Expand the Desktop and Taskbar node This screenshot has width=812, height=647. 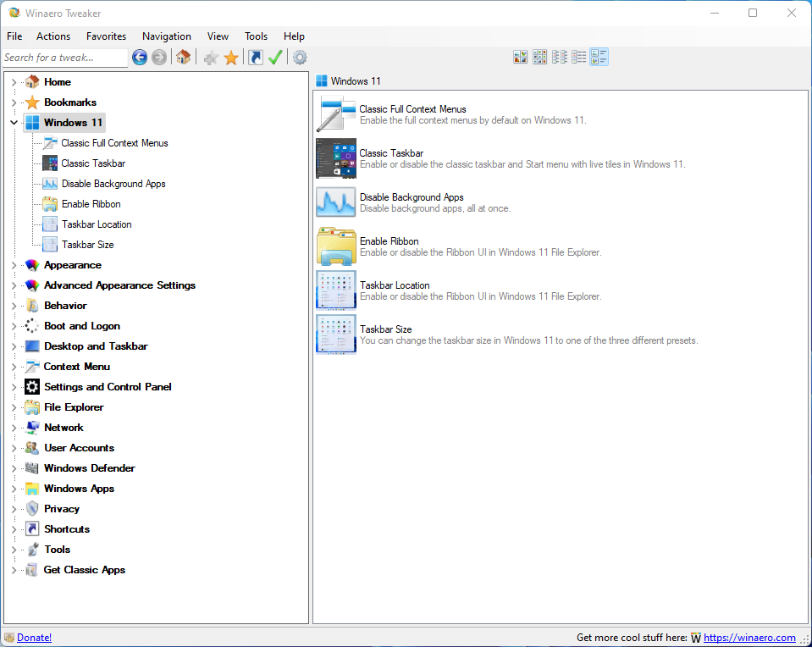14,346
